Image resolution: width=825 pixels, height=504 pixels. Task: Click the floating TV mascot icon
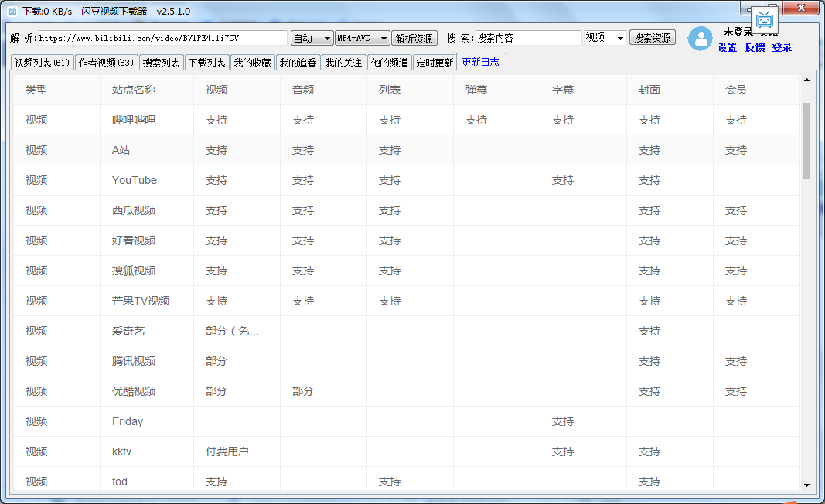pyautogui.click(x=765, y=21)
